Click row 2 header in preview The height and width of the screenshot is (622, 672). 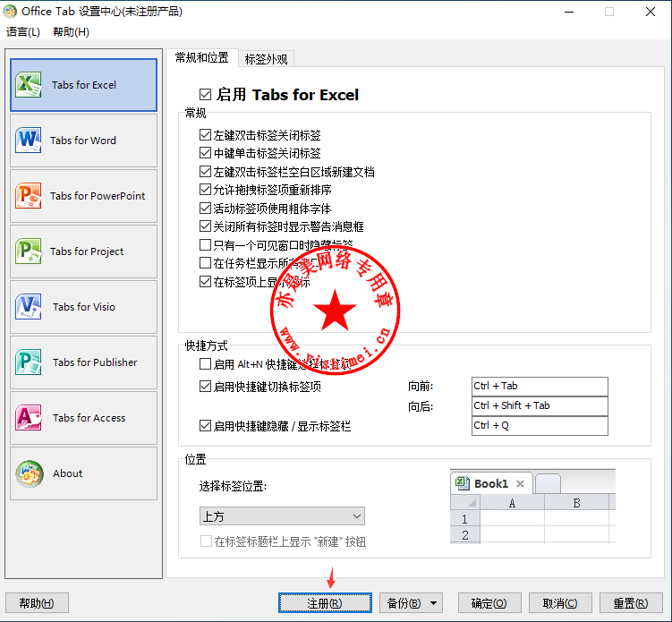(x=465, y=535)
